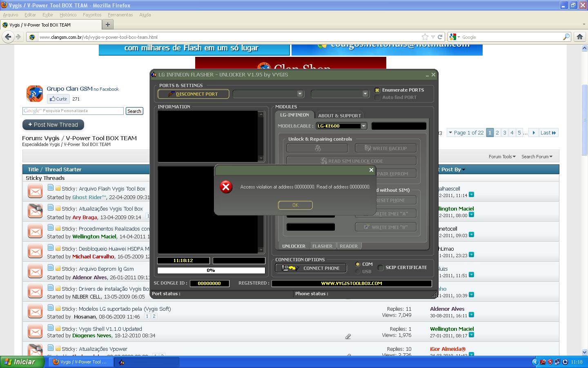Go to last post icon for Aldenor Alves row
The width and height of the screenshot is (588, 368).
471,315
